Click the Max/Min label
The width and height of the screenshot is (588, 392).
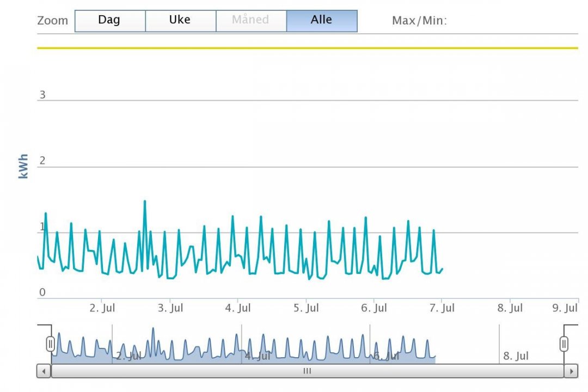(x=419, y=21)
